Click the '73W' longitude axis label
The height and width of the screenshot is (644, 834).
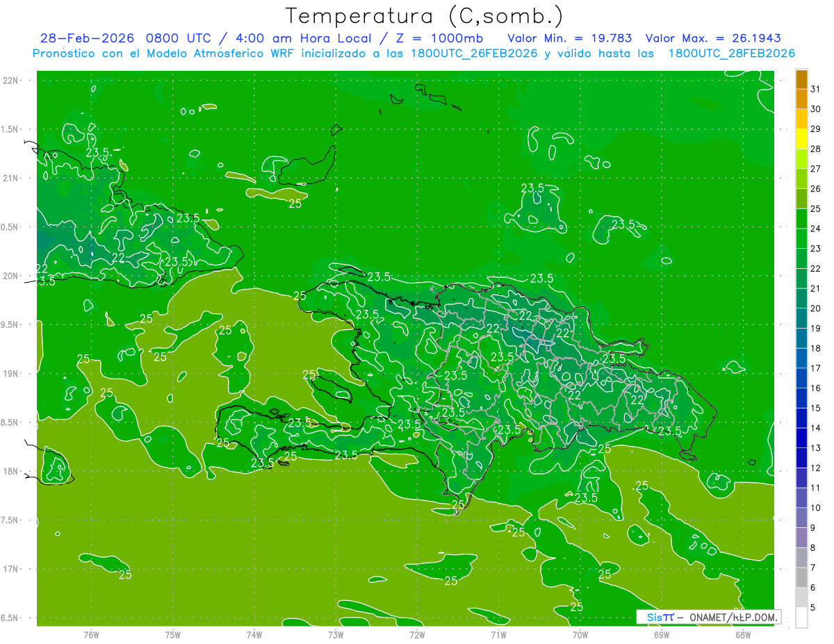click(336, 634)
